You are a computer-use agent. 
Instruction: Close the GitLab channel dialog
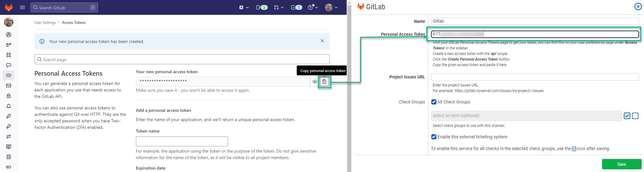(x=638, y=6)
